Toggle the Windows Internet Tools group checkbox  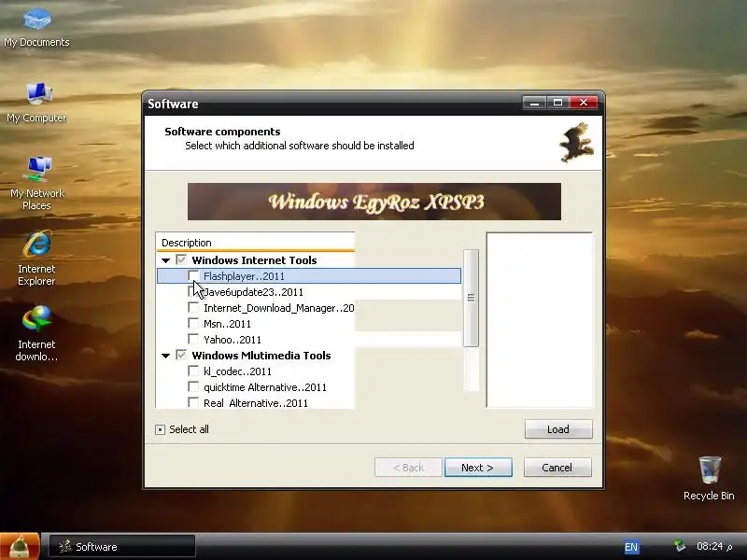pyautogui.click(x=181, y=259)
